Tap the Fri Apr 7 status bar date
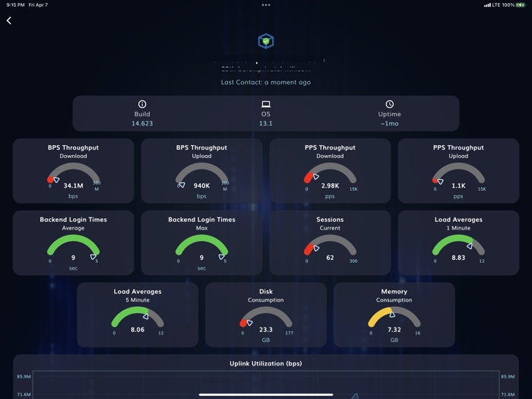Screen dimensions: 532x399 pyautogui.click(x=38, y=5)
